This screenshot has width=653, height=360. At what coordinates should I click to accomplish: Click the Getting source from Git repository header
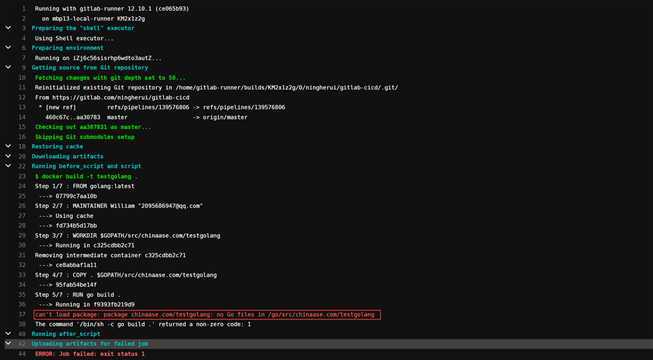click(x=90, y=68)
